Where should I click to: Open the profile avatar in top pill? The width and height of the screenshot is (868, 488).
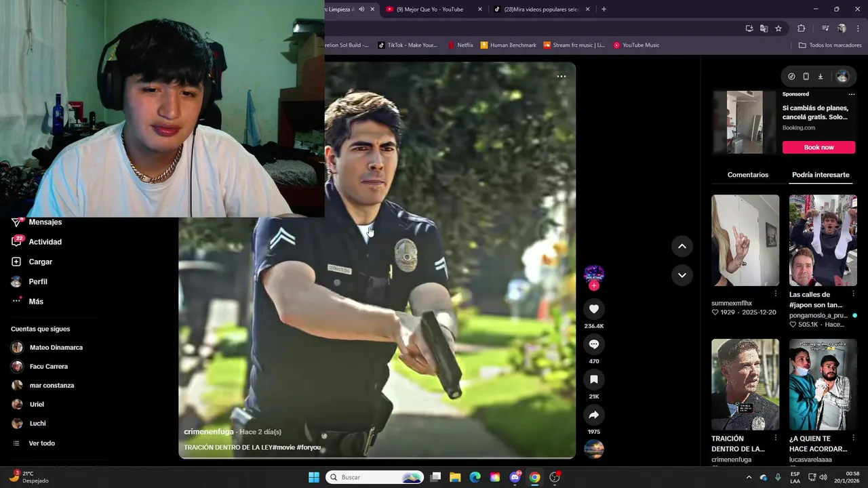pos(842,77)
